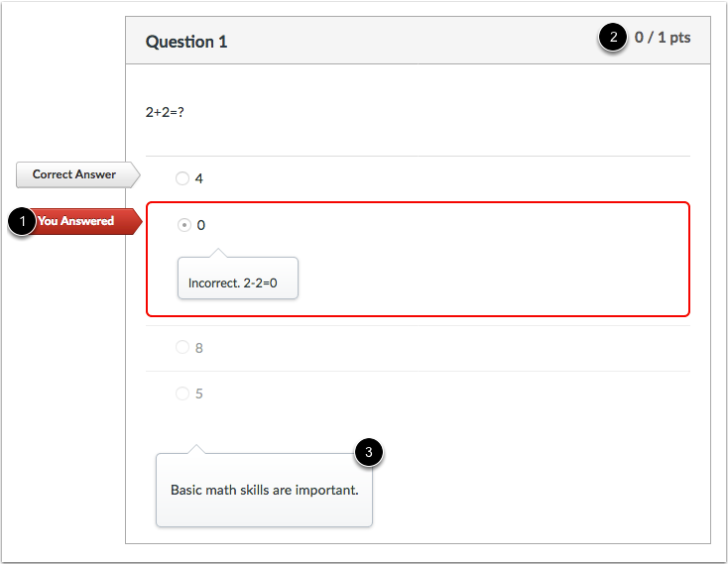Viewport: 728px width, 564px height.
Task: Click the answer text 5
Action: click(x=198, y=394)
